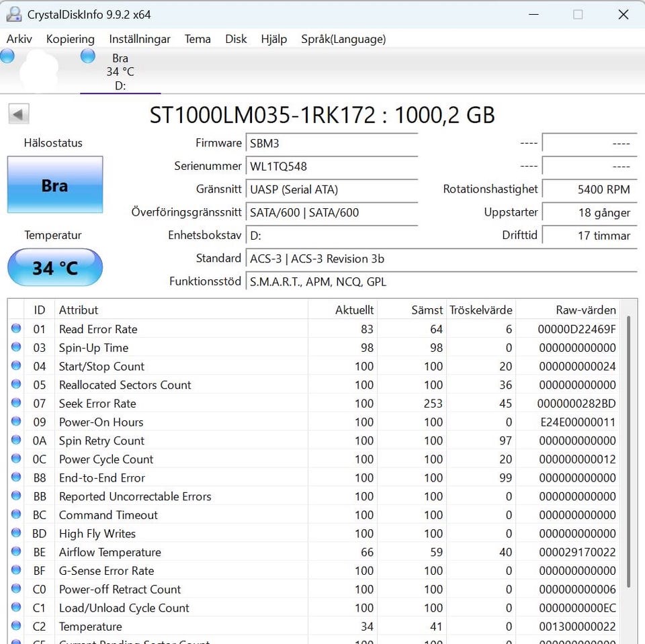Click the Raw-värden column header

[x=568, y=310]
